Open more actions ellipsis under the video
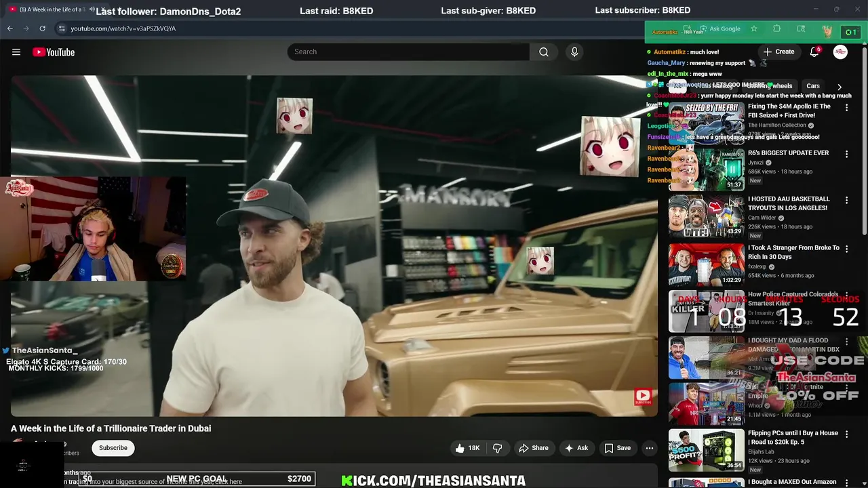Screen dimensions: 868x488 (x=650, y=448)
